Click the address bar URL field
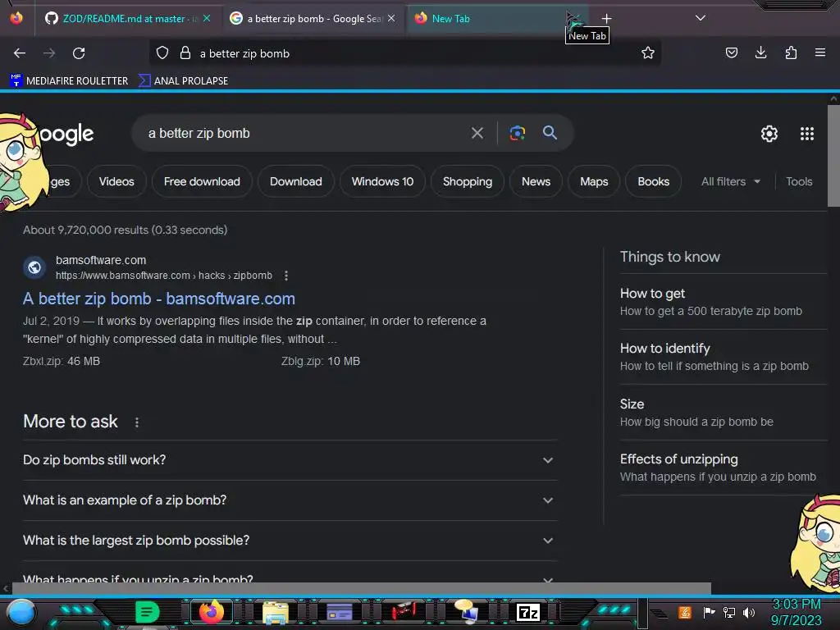Image resolution: width=840 pixels, height=630 pixels. (407, 53)
